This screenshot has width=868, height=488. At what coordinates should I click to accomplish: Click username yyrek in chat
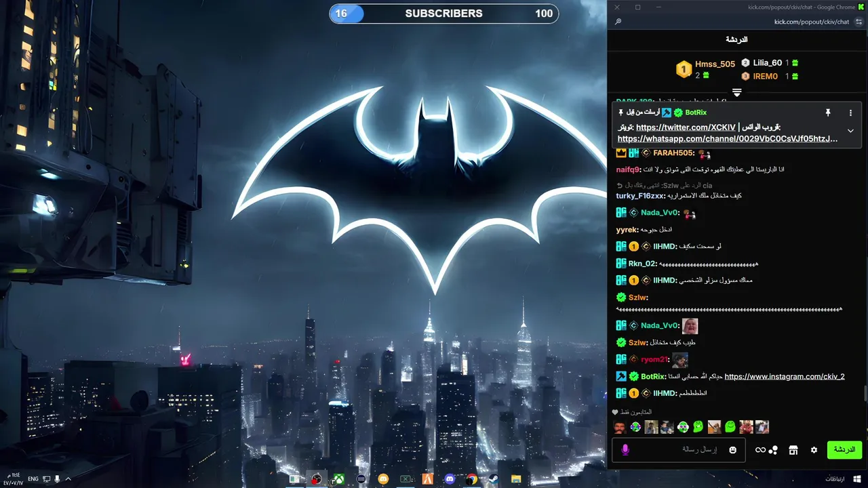[627, 230]
